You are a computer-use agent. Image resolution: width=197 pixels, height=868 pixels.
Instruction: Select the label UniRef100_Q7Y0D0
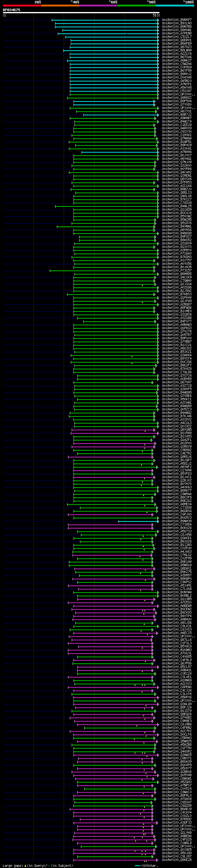(177, 104)
